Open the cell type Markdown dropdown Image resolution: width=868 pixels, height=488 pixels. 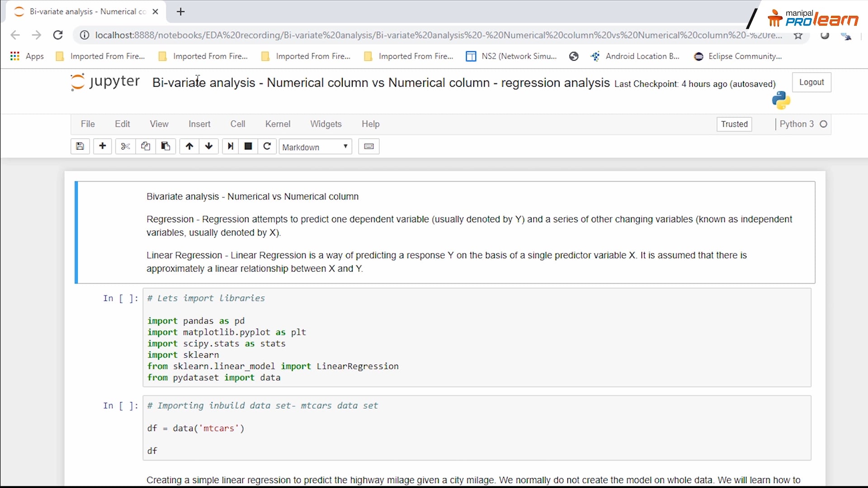tap(316, 147)
